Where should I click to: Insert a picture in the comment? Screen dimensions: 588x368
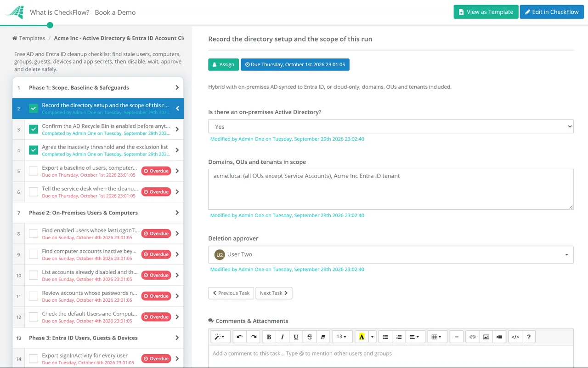click(x=486, y=337)
